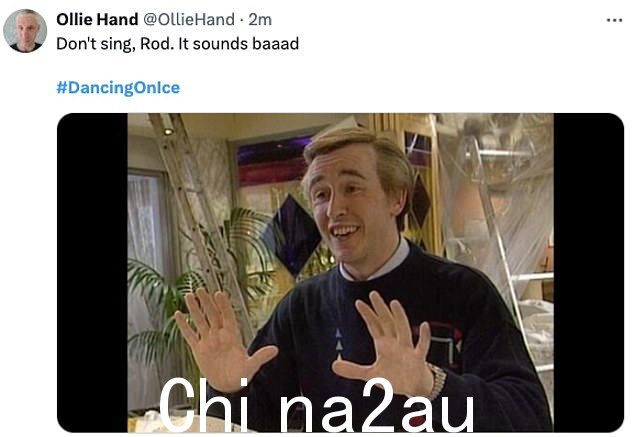634x437 pixels.
Task: Click the right black bar of the image
Action: (x=589, y=273)
